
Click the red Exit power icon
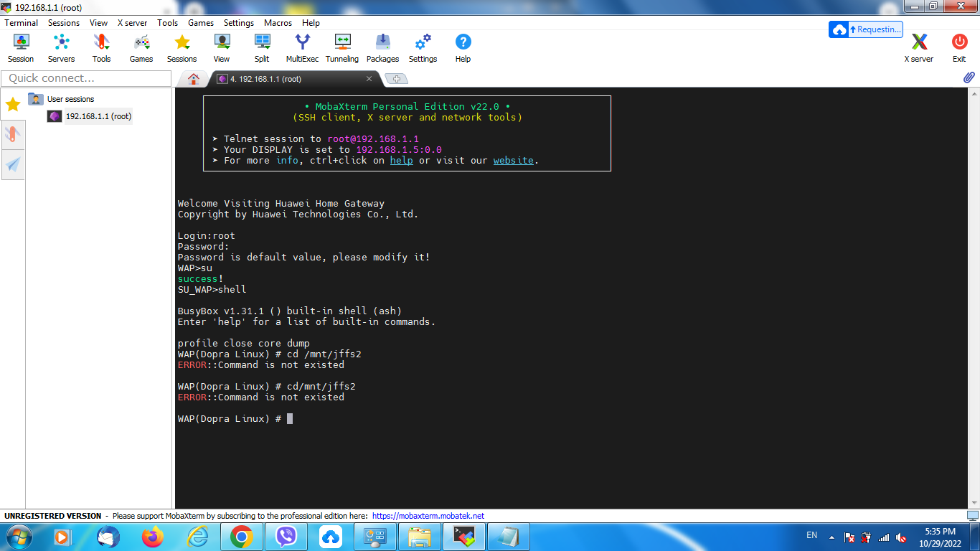(959, 48)
